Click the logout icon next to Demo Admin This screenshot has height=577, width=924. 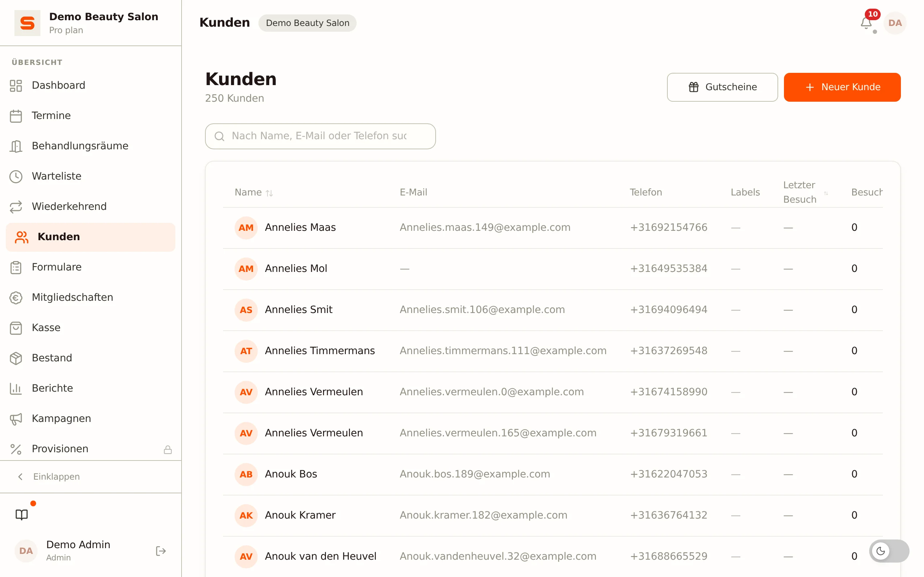point(161,551)
